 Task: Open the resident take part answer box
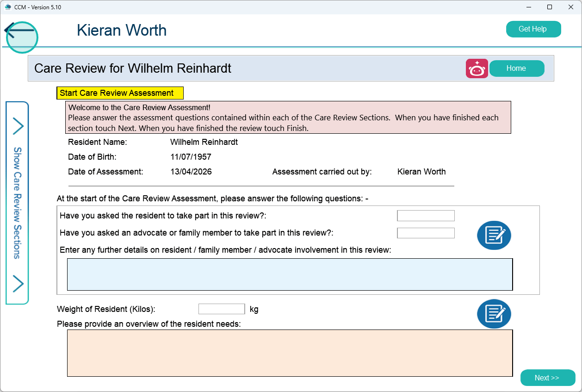(426, 216)
